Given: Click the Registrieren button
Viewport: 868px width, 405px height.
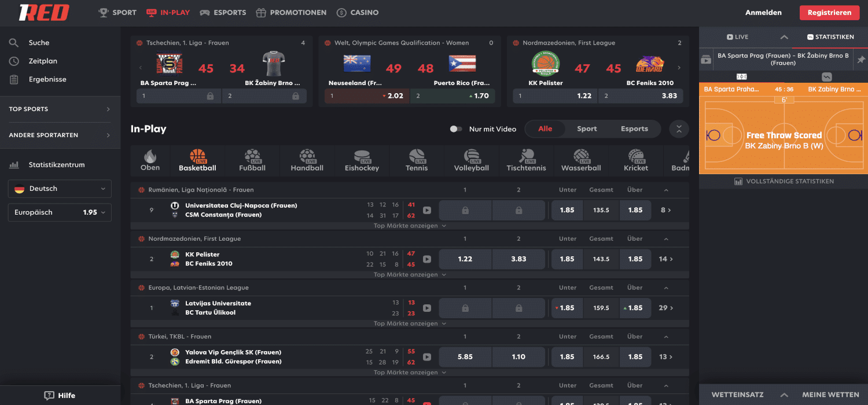Looking at the screenshot, I should pyautogui.click(x=829, y=12).
